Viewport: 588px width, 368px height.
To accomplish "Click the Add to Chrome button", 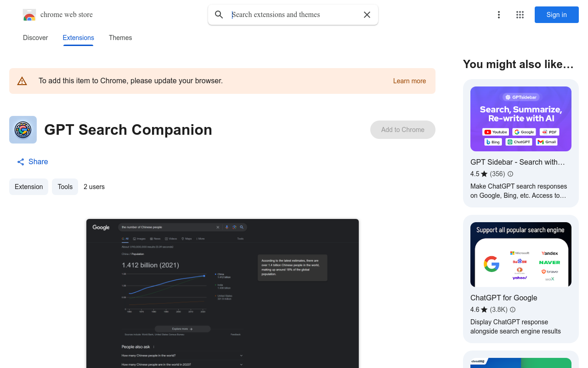I will 403,130.
